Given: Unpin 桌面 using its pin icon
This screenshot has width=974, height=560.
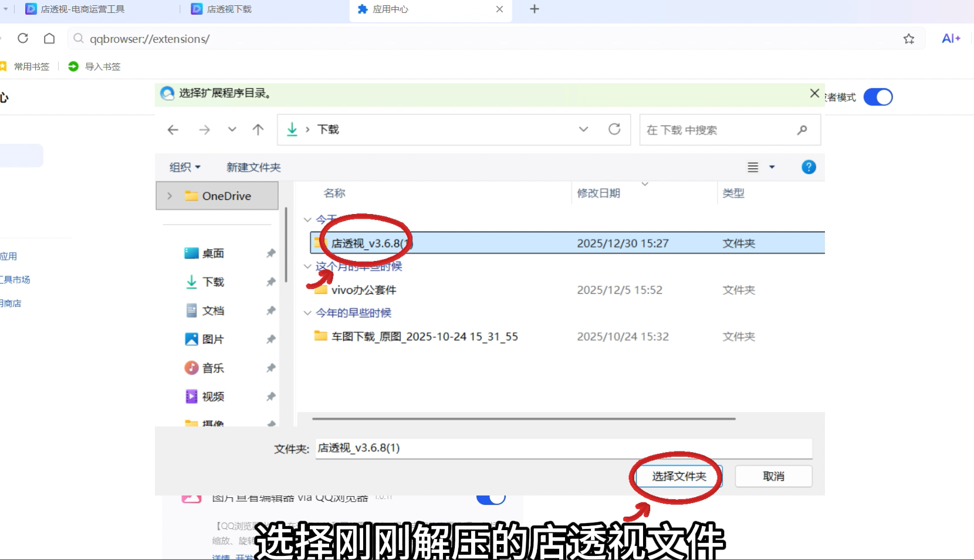Looking at the screenshot, I should point(270,253).
